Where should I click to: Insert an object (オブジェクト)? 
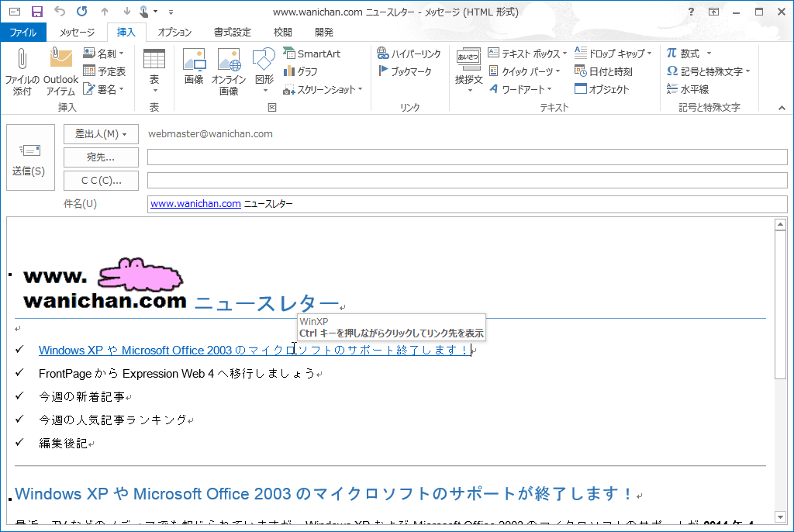click(x=602, y=89)
